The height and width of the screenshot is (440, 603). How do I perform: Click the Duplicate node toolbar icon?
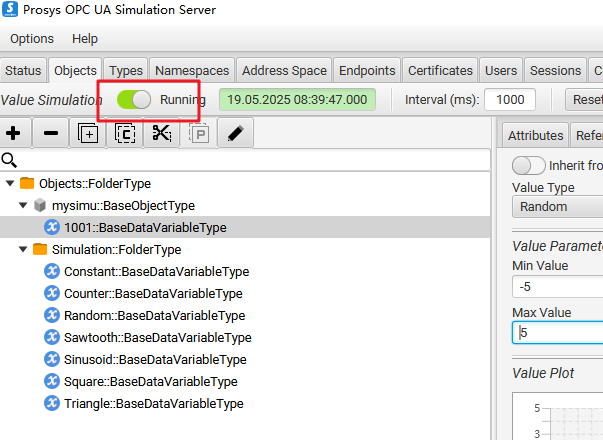pos(88,133)
